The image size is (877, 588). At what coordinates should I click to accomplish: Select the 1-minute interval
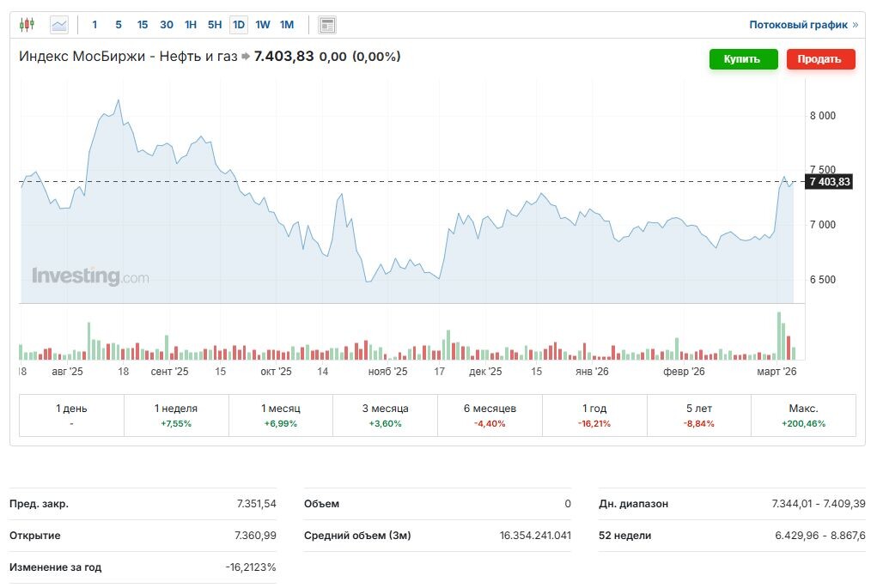click(x=94, y=25)
